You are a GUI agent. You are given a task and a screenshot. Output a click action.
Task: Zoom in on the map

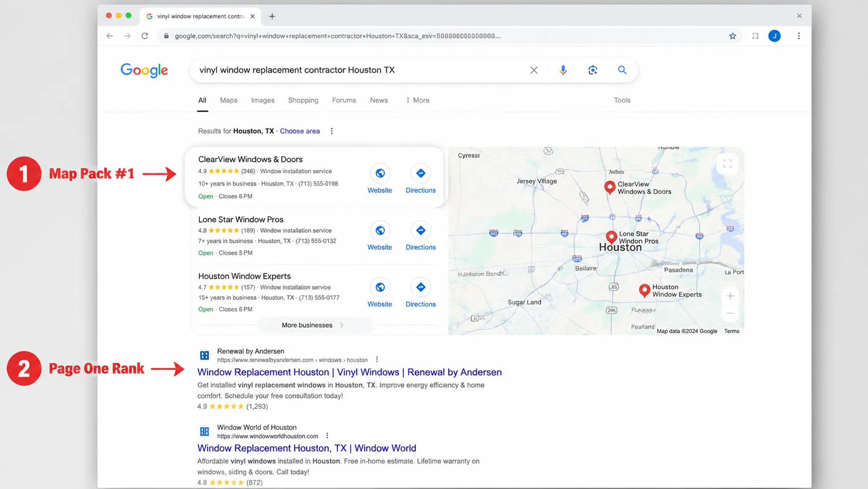click(730, 296)
